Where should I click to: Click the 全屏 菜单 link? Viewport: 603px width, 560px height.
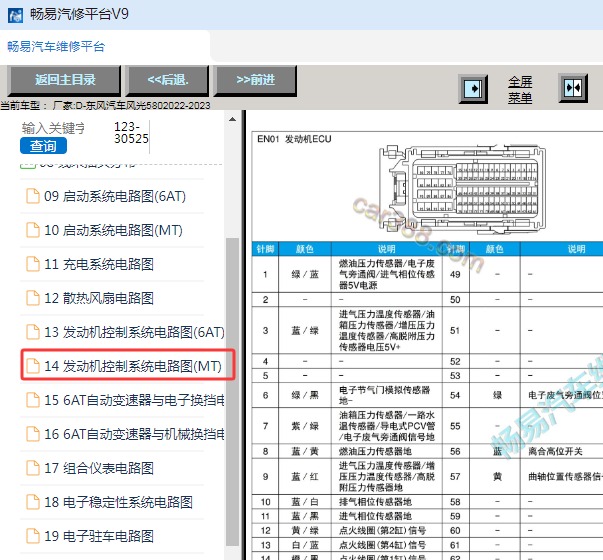pyautogui.click(x=520, y=89)
